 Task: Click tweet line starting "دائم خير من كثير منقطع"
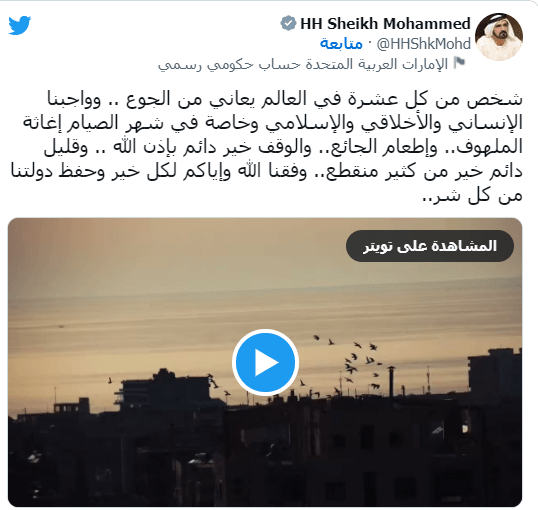[x=267, y=171]
